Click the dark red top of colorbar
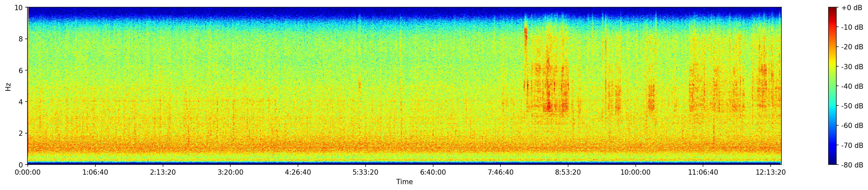Screen dimensions: 868x190 pyautogui.click(x=832, y=9)
